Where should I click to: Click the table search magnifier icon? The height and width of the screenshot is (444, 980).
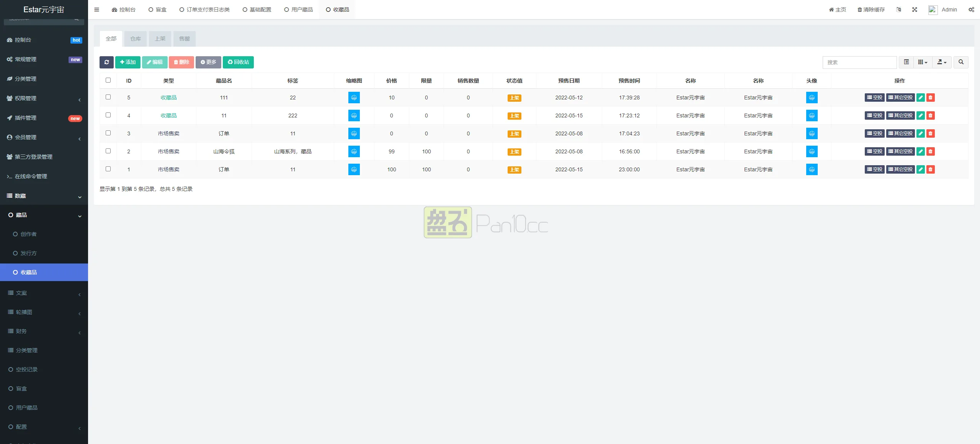961,62
